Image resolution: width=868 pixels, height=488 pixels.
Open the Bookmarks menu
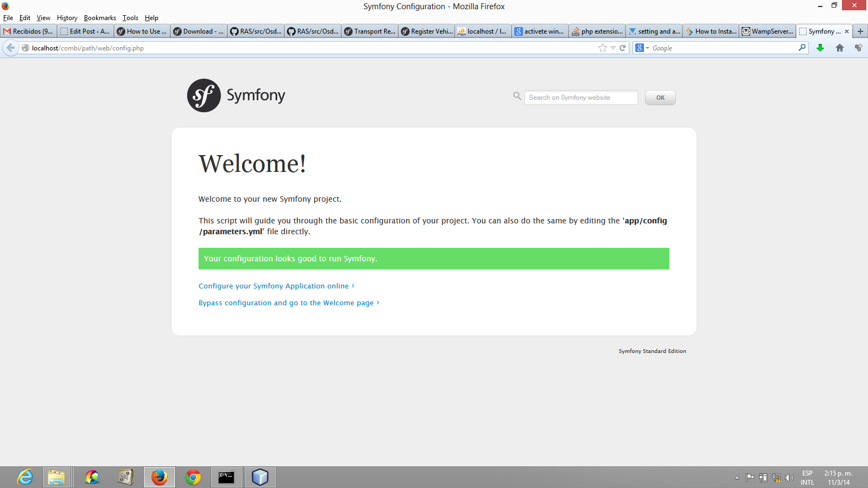pos(100,18)
